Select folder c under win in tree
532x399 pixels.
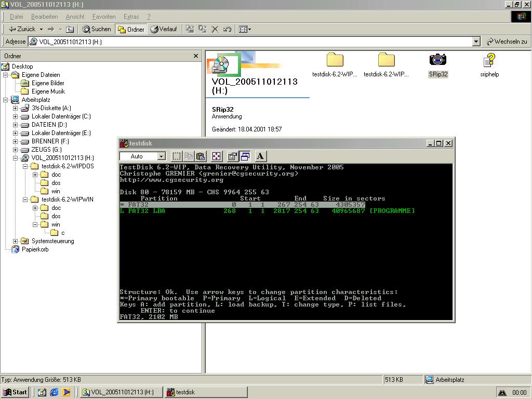pos(63,233)
